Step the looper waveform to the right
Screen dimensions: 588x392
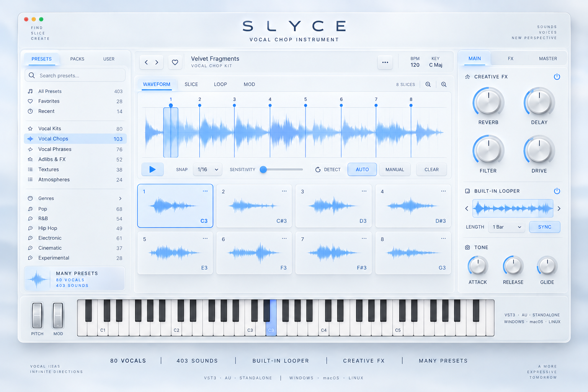(559, 209)
